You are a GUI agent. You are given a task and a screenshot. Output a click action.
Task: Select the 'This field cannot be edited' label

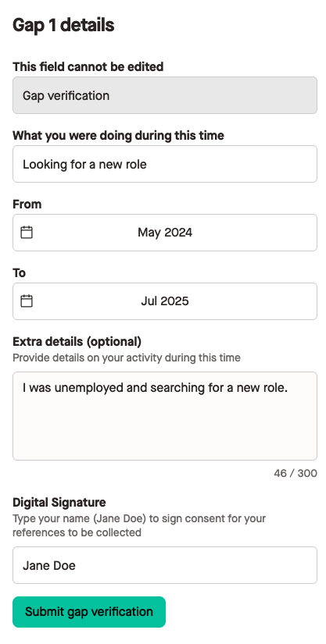pos(88,66)
